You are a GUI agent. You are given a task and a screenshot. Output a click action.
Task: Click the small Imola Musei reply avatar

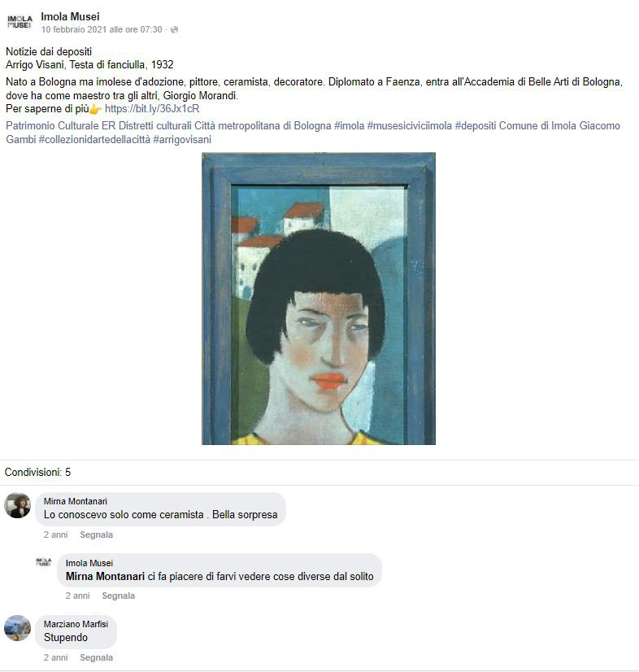pyautogui.click(x=43, y=562)
